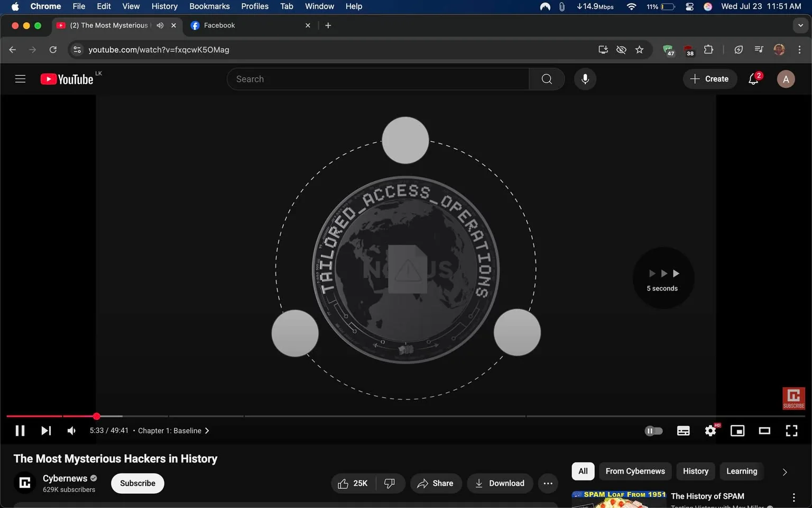Expand Chapter 1: Baseline chapter list
Viewport: 812px width, 508px height.
coord(173,431)
